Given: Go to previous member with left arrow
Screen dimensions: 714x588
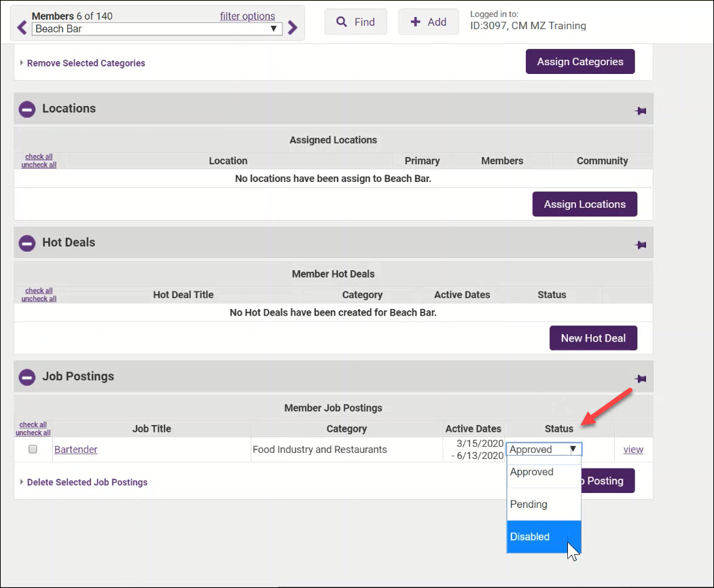Looking at the screenshot, I should (x=22, y=28).
